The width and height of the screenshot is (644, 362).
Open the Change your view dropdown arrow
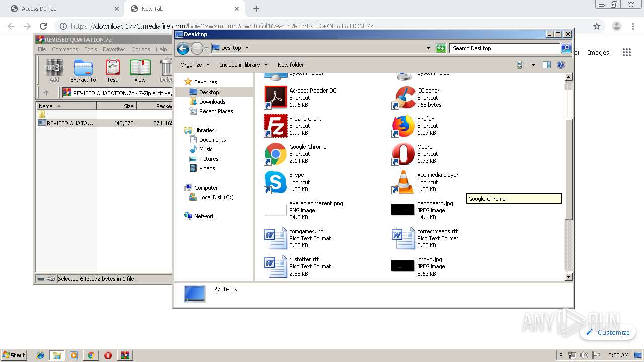coord(533,65)
